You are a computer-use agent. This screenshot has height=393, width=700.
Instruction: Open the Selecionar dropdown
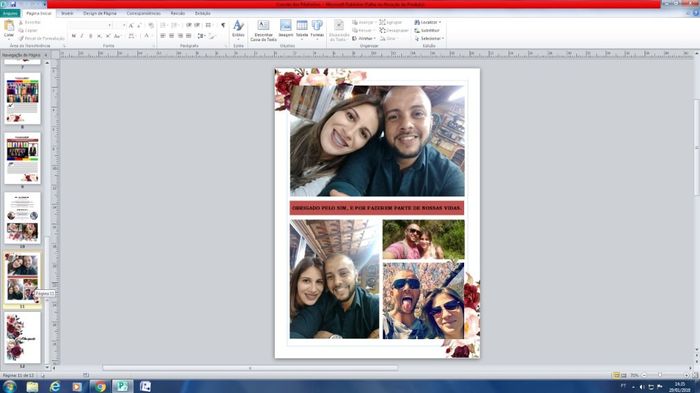[x=429, y=38]
